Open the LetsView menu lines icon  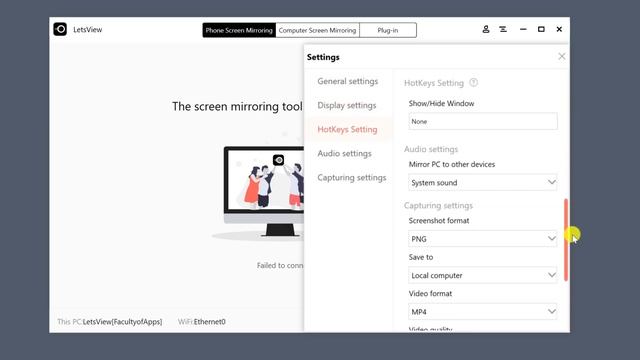pyautogui.click(x=503, y=29)
